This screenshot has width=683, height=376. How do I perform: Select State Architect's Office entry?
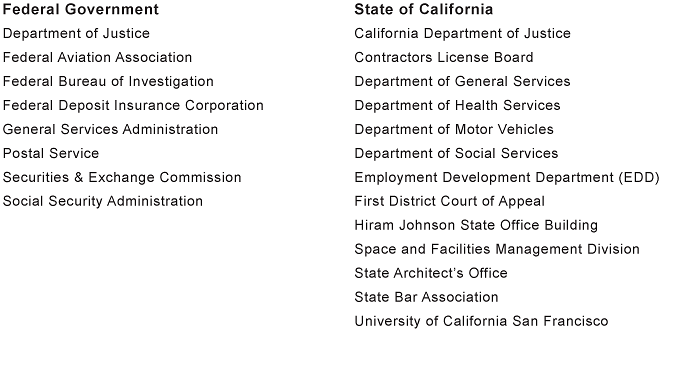pos(431,273)
